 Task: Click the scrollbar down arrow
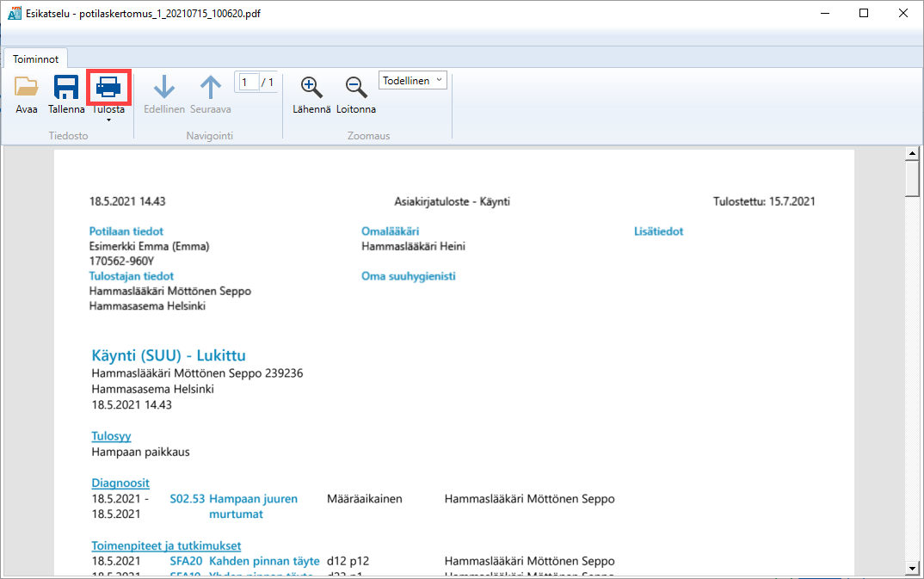(x=912, y=569)
